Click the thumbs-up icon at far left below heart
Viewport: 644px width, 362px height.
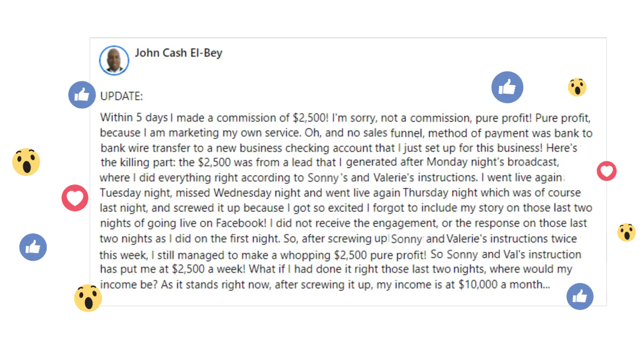tap(33, 247)
